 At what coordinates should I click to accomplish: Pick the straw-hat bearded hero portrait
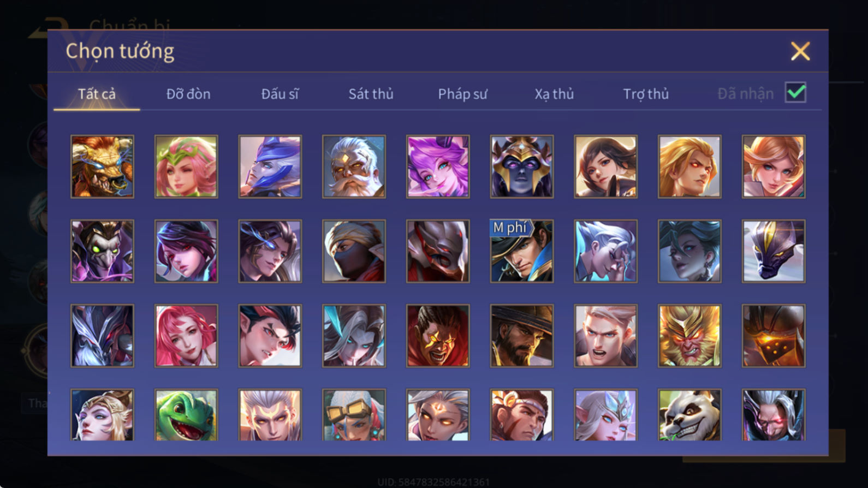pyautogui.click(x=522, y=336)
